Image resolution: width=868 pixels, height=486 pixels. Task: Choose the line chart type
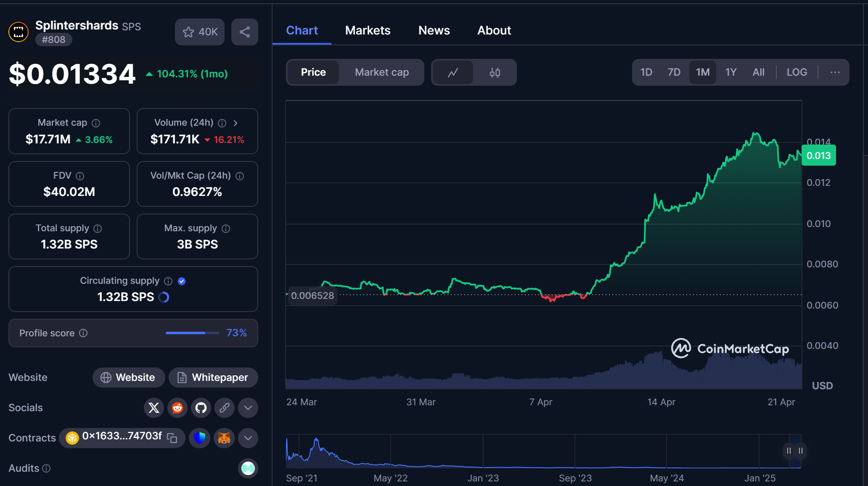pos(453,72)
